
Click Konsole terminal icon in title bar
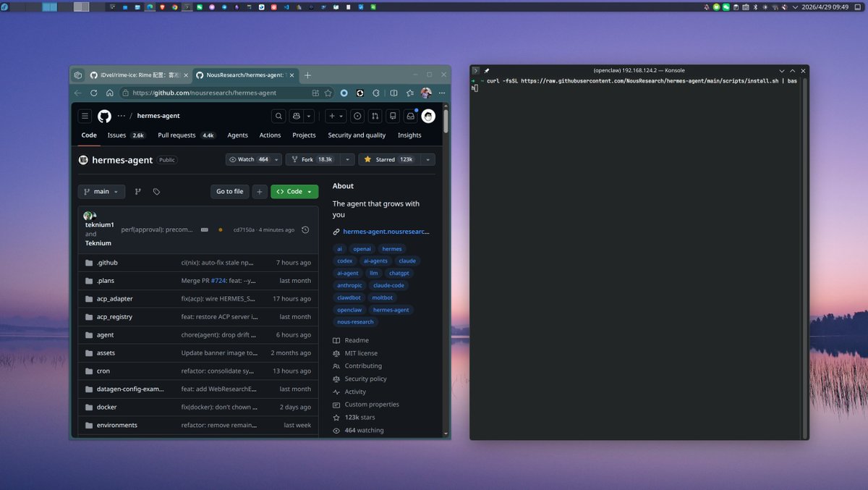tap(475, 70)
